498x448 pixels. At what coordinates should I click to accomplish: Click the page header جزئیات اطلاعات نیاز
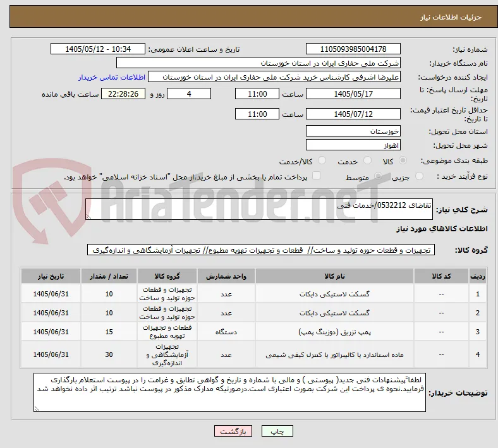[x=451, y=17]
